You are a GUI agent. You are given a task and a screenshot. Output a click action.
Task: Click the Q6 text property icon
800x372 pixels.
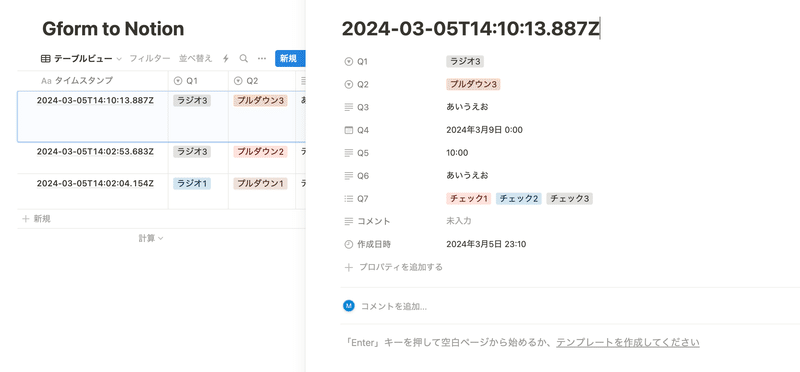pos(349,176)
